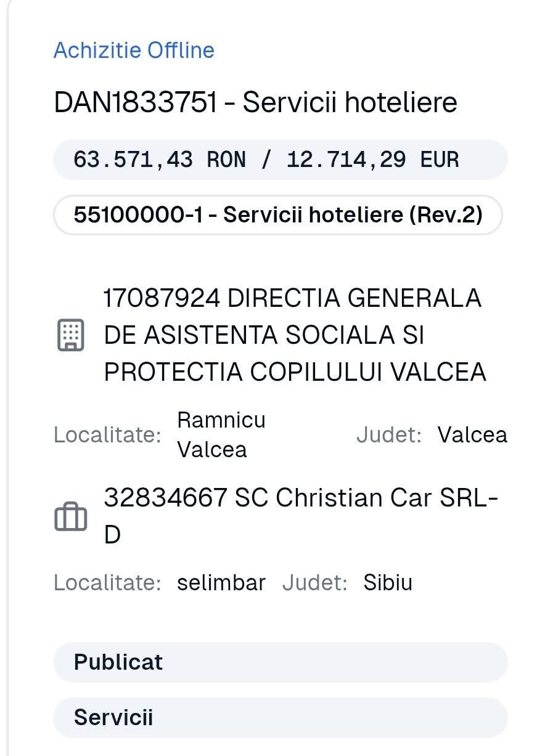
Task: Click the Ramnicu Valcea locality value
Action: coord(221,434)
